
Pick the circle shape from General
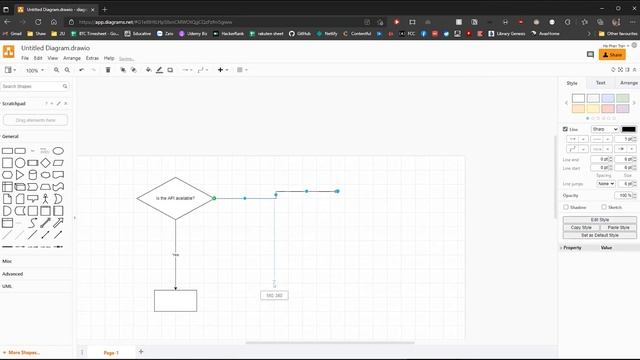tap(20, 163)
